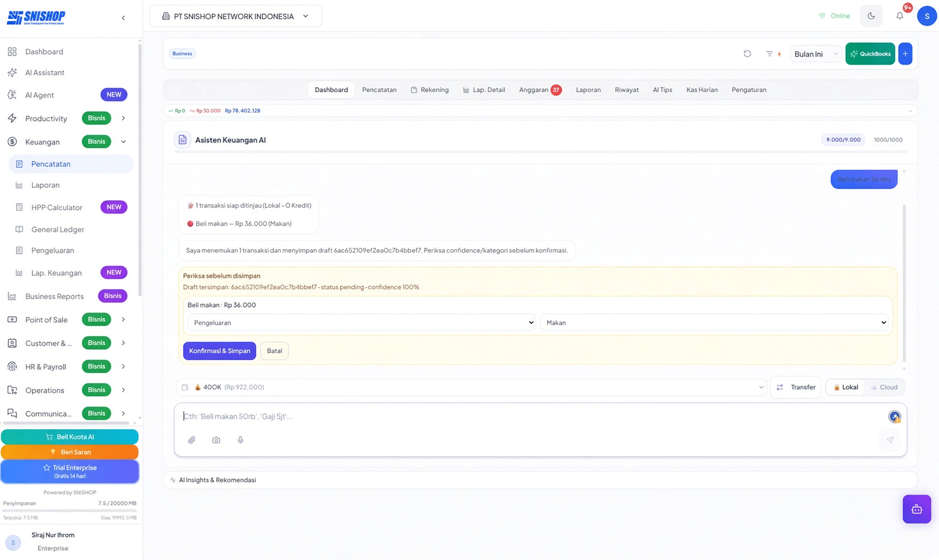Click the QuickBooks button
Image resolution: width=939 pixels, height=560 pixels.
pyautogui.click(x=870, y=54)
